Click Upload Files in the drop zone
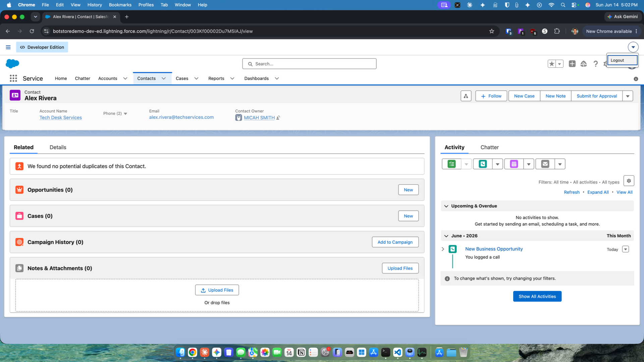 [217, 290]
